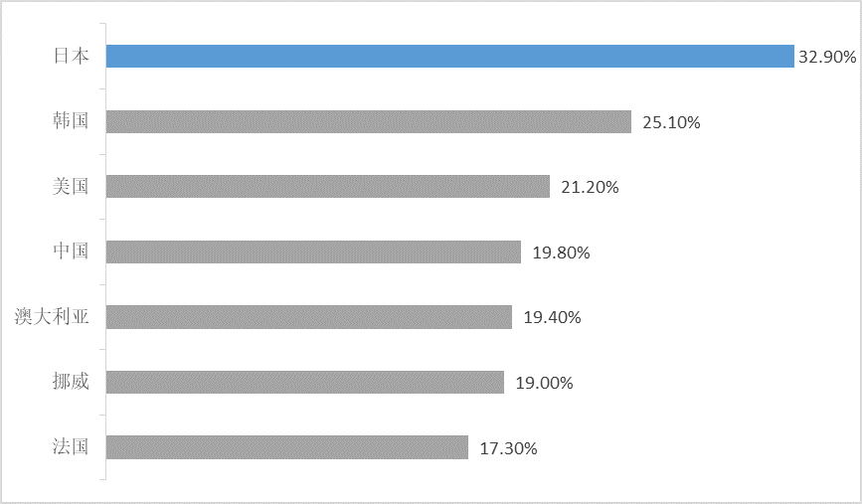The width and height of the screenshot is (862, 504).
Task: Click the 美国 category label
Action: click(x=71, y=186)
